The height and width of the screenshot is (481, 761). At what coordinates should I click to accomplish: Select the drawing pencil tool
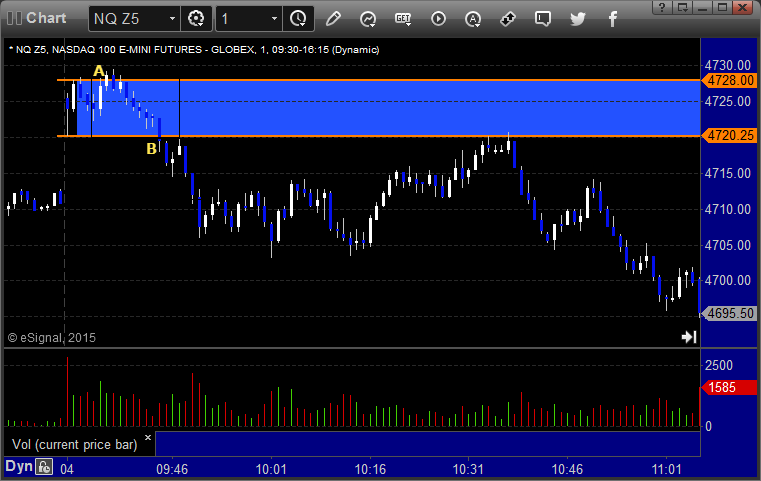point(333,19)
